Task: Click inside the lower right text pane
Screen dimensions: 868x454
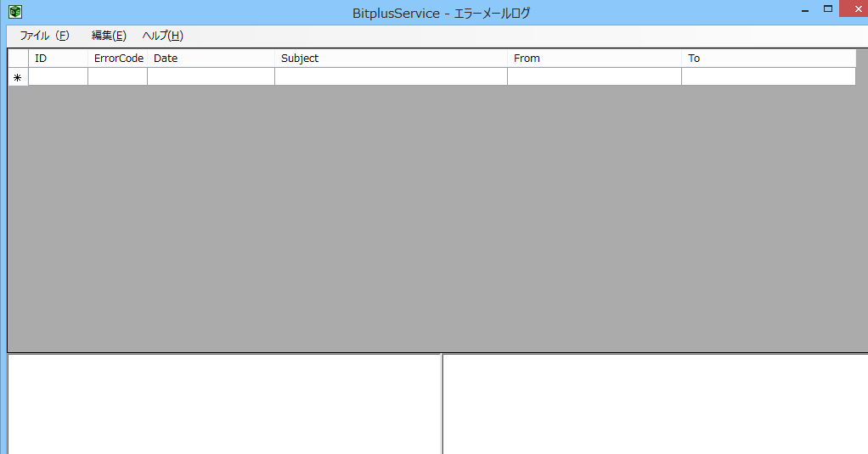Action: (x=656, y=404)
